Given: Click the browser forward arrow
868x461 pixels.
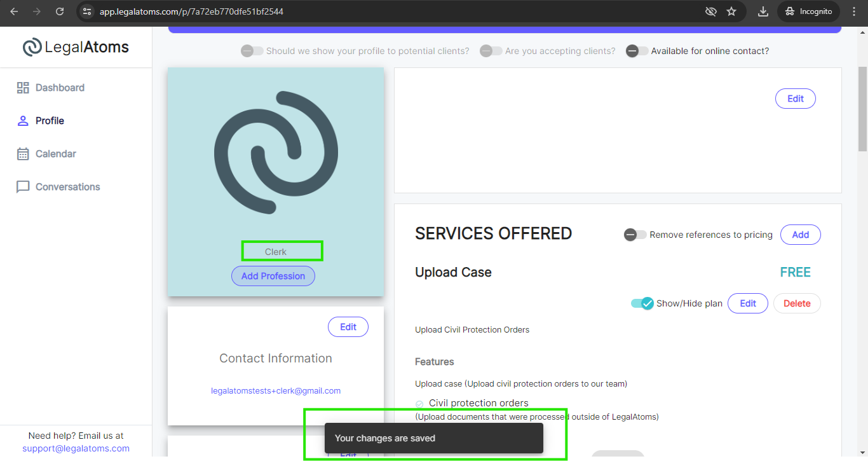Looking at the screenshot, I should point(37,11).
